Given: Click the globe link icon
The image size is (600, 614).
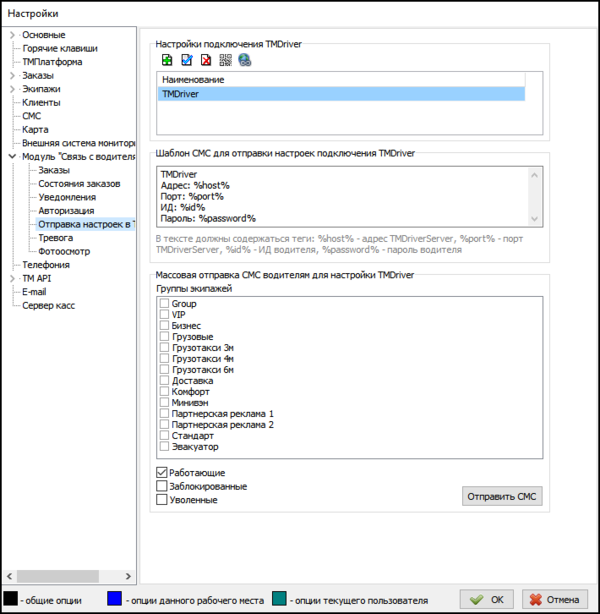Looking at the screenshot, I should (x=244, y=60).
